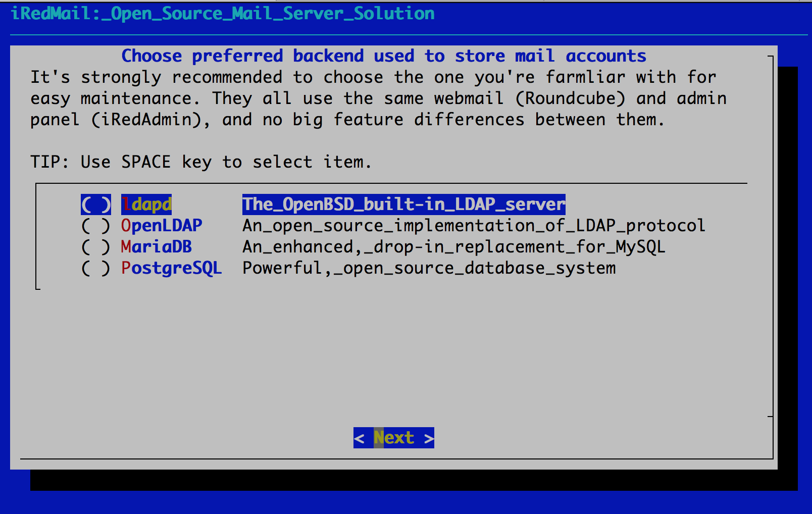Screen dimensions: 812x514
Task: Activate the Next button
Action: [394, 438]
